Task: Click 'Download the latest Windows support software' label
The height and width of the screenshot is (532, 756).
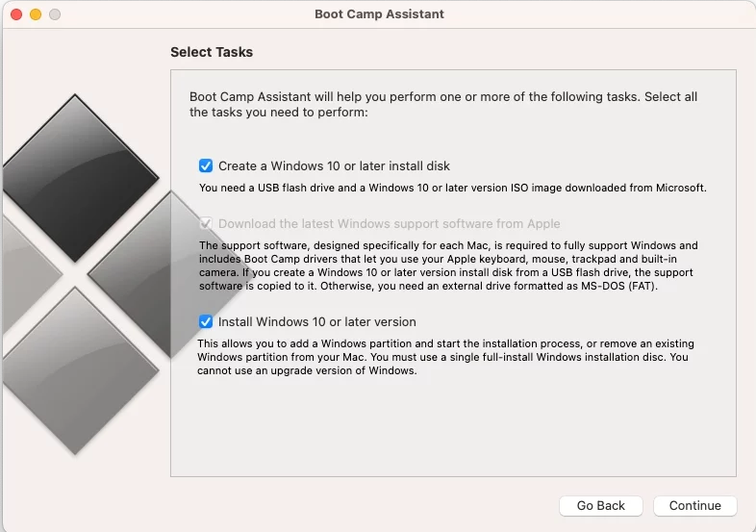Action: point(390,224)
